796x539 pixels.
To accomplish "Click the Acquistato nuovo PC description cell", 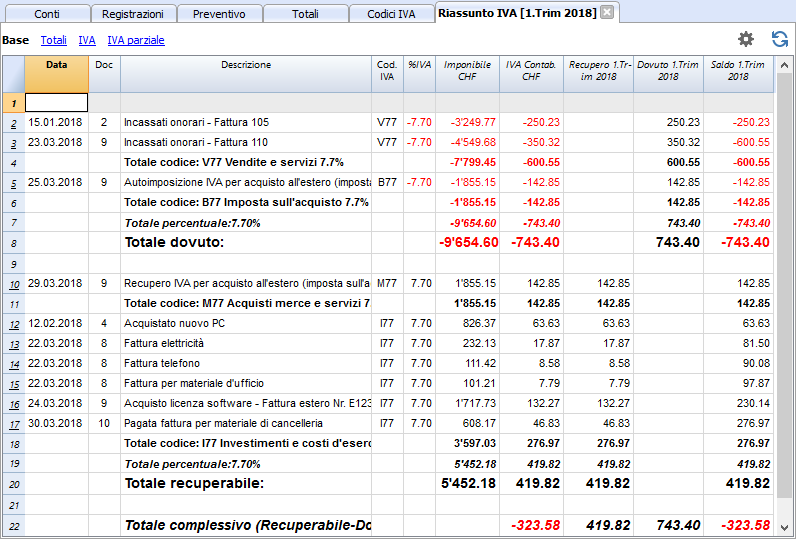I will pos(246,323).
